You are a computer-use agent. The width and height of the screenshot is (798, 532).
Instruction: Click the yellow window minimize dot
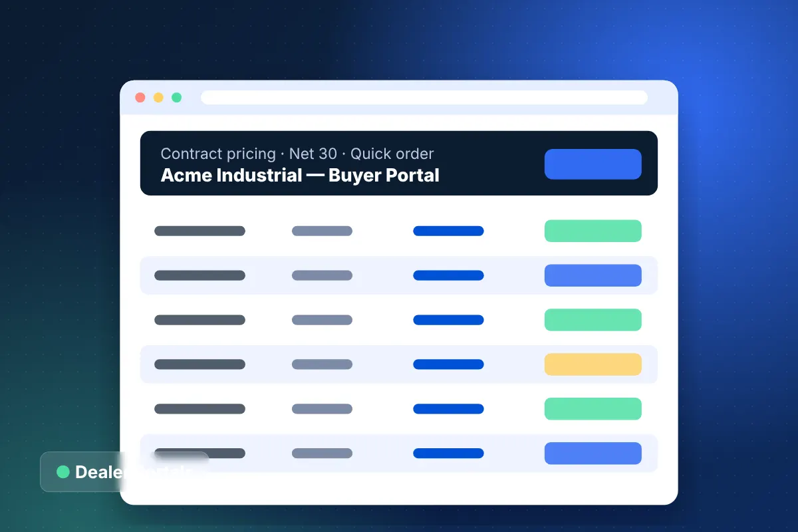tap(158, 97)
